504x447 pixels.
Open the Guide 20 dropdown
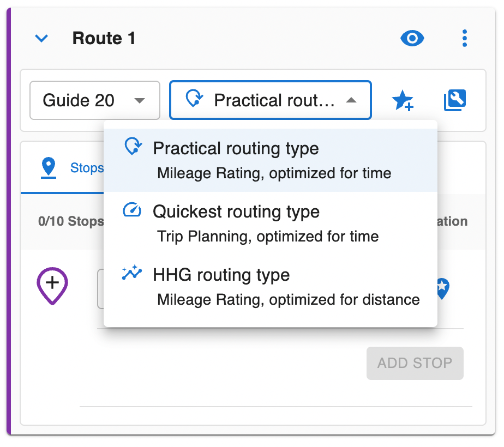coord(94,100)
